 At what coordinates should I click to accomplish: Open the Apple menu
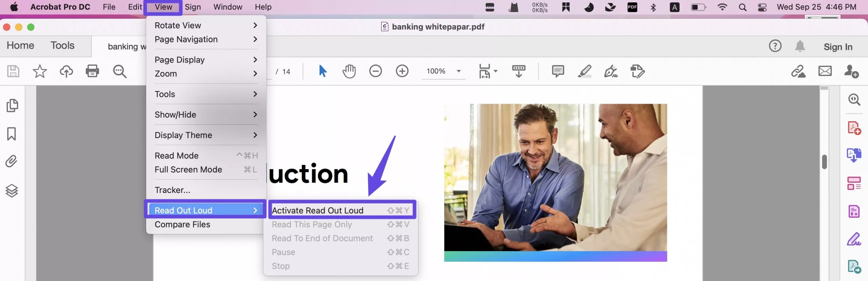(x=14, y=7)
